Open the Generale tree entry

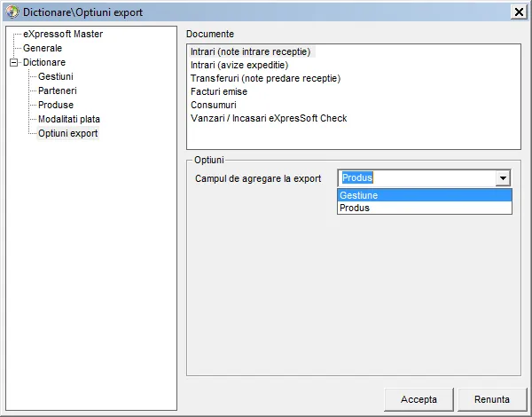pyautogui.click(x=43, y=48)
